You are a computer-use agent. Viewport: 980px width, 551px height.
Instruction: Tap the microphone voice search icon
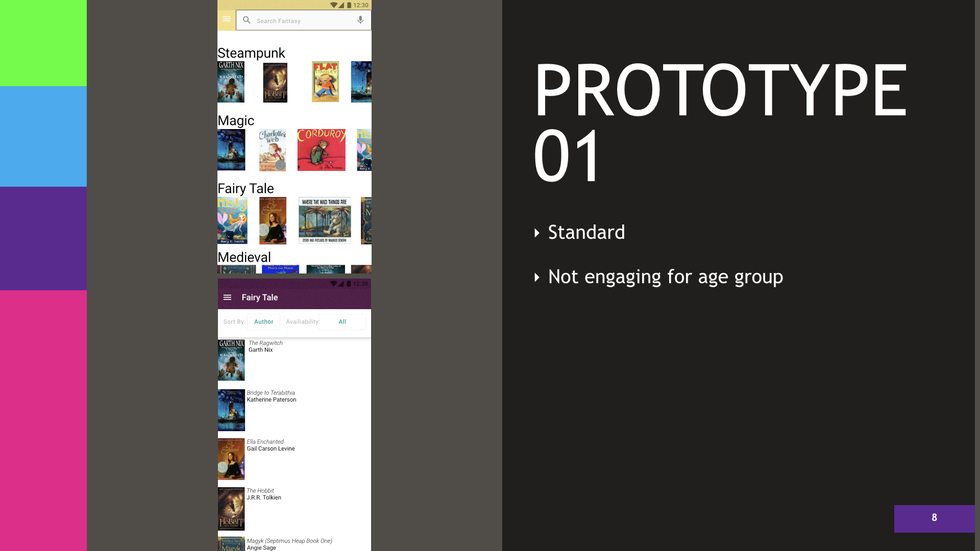tap(360, 20)
